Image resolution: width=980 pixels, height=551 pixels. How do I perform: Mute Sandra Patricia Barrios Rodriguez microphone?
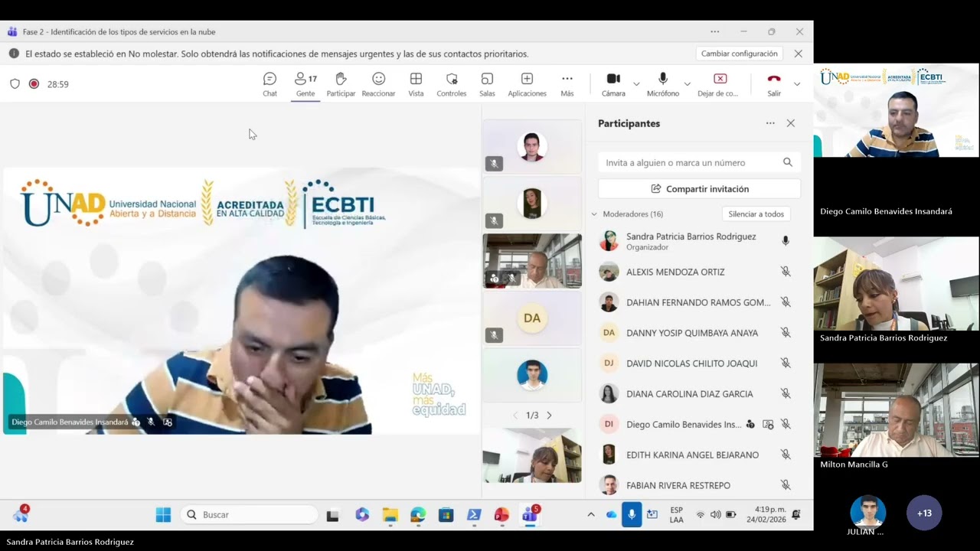786,240
